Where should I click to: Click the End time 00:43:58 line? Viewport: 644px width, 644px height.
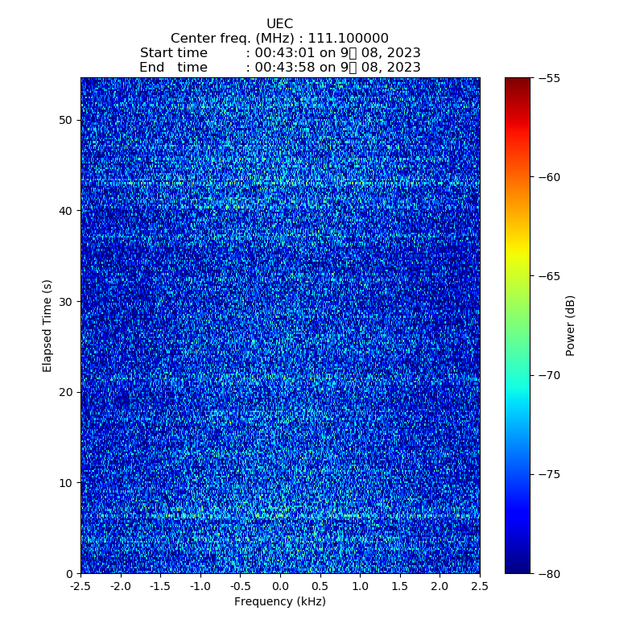279,68
